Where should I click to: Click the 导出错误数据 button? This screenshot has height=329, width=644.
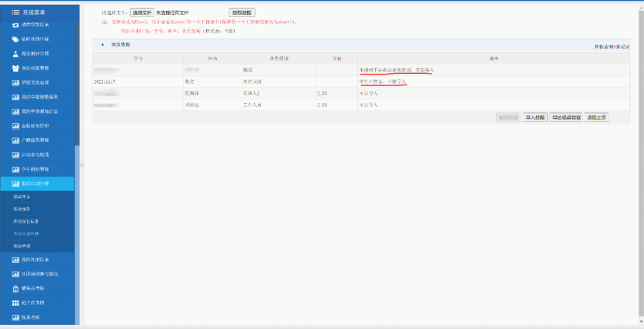click(x=566, y=117)
